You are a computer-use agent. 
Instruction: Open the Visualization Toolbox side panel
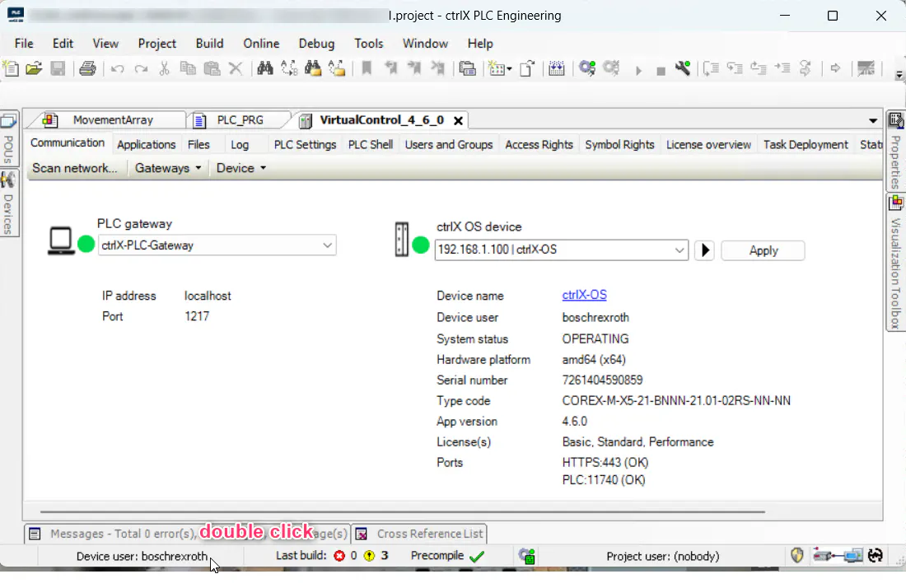895,262
